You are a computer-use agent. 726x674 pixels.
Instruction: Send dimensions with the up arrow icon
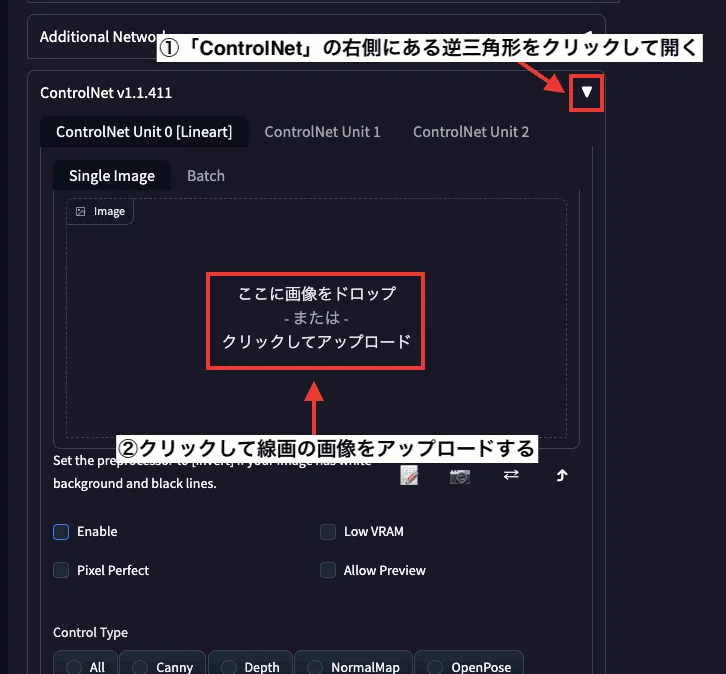tap(562, 475)
